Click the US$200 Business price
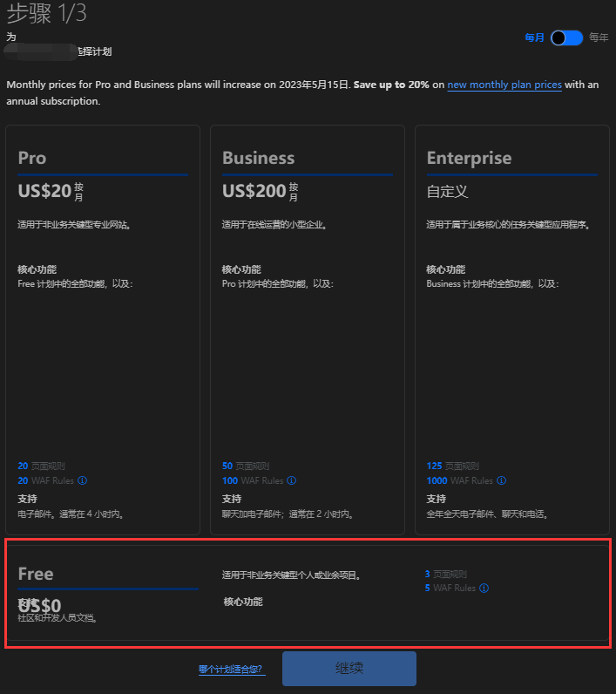 tap(254, 191)
